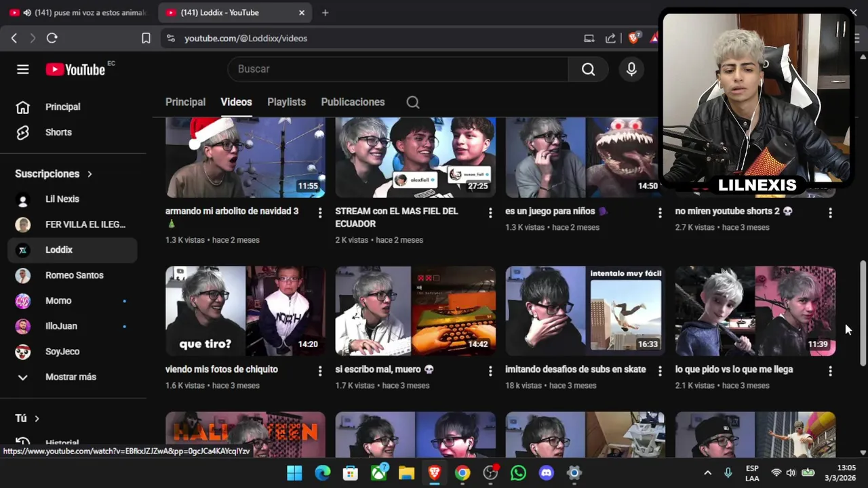Viewport: 868px width, 488px height.
Task: Play 'que tiro?' video thumbnail
Action: coord(245,311)
